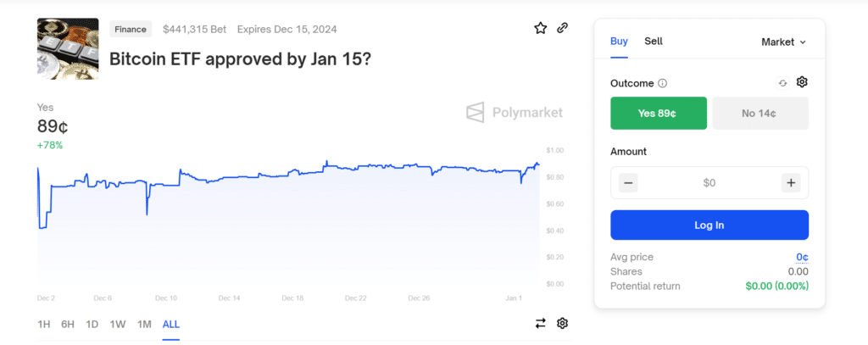Viewport: 868px width, 345px height.
Task: Set the chart range to 1W
Action: [117, 324]
